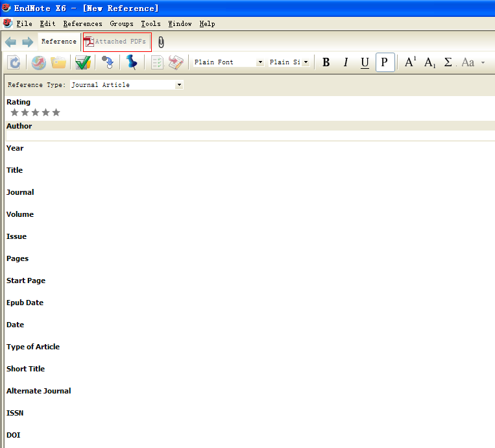The image size is (495, 448).
Task: Go to the next reference with the forward arrow
Action: 28,42
